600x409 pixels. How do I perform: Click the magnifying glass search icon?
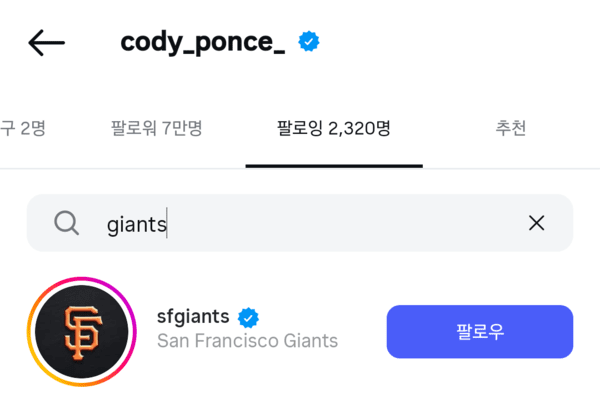(x=66, y=223)
